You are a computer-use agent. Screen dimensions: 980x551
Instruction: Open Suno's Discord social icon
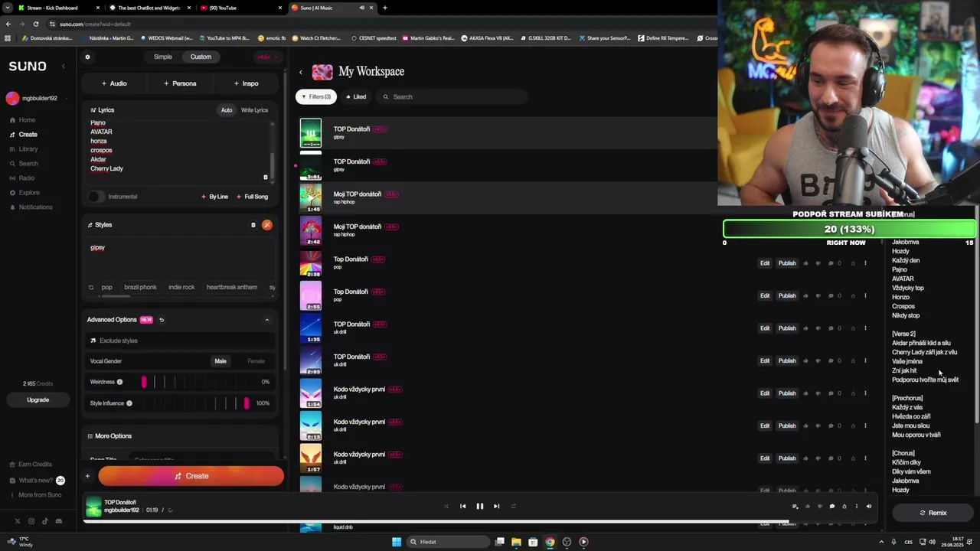coord(58,521)
